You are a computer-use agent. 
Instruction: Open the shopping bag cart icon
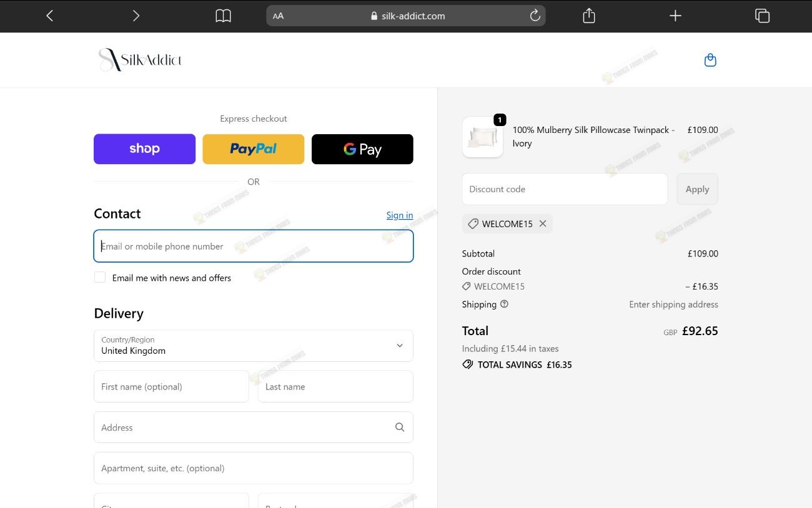click(x=710, y=60)
